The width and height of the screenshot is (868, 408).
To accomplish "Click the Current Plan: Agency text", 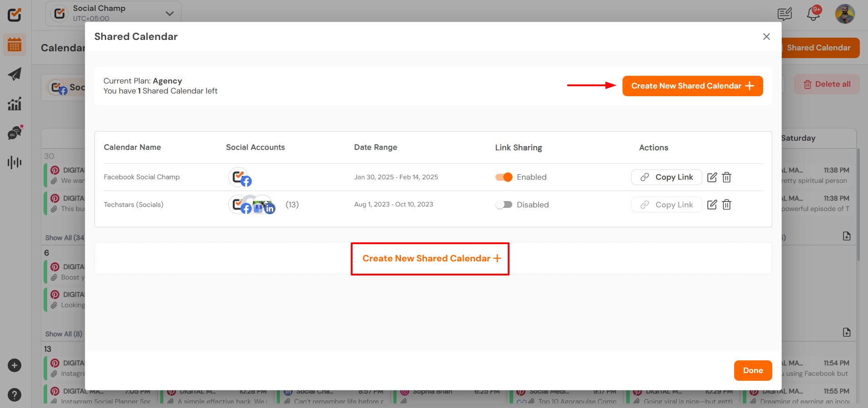I will click(142, 81).
